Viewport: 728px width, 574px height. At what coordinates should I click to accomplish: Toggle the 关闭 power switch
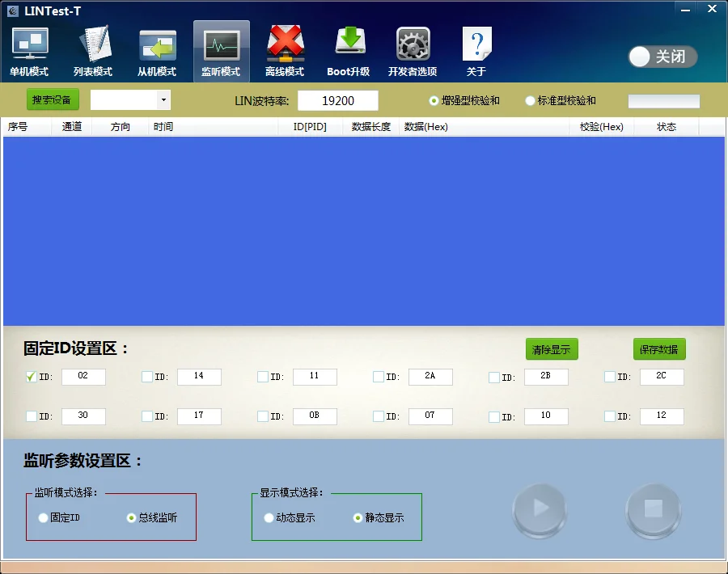click(662, 57)
